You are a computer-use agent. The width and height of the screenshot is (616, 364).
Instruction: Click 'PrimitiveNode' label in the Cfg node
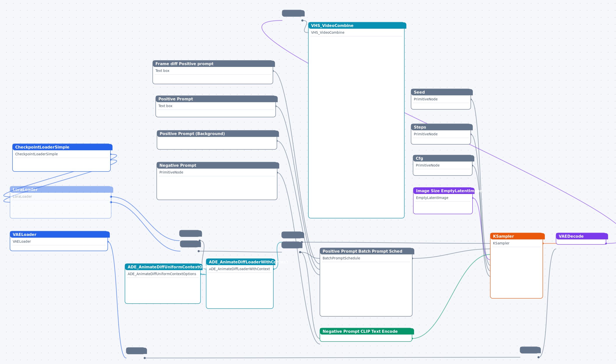[428, 165]
